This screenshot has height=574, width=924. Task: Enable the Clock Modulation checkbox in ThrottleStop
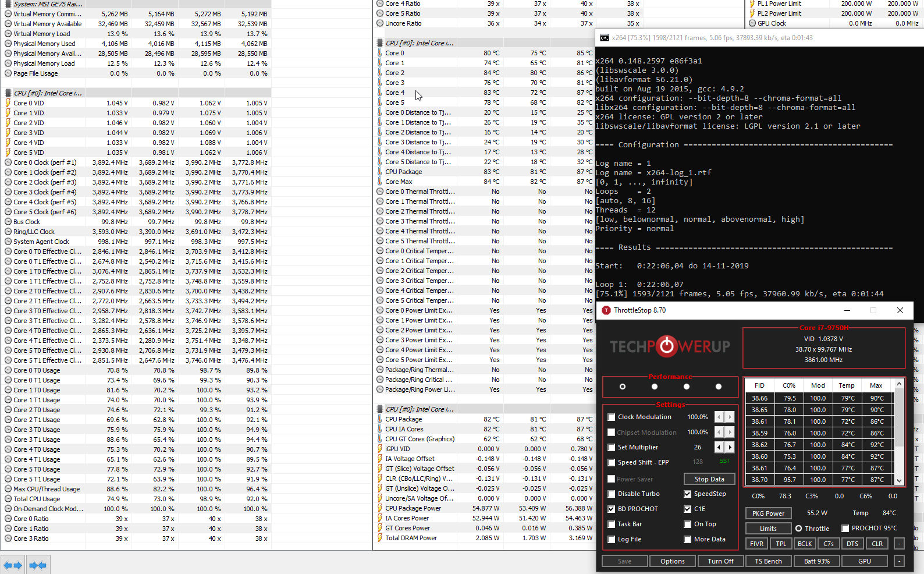pos(611,417)
